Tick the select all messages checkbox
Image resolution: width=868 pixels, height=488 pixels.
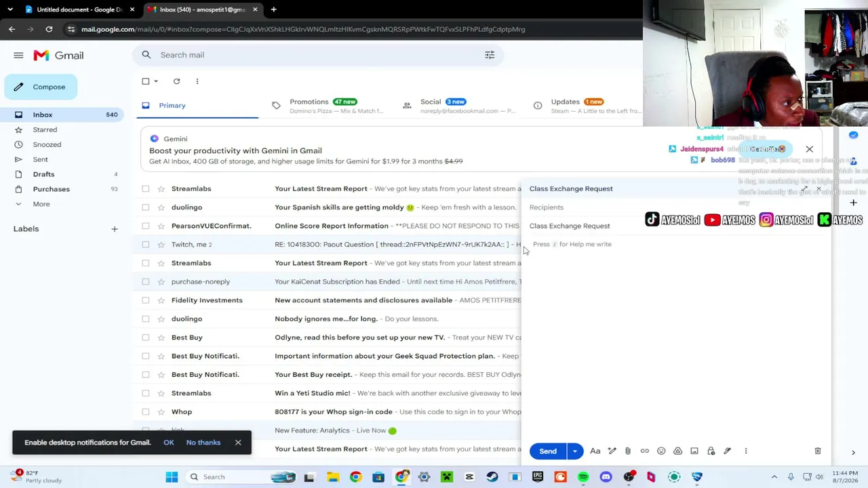(146, 81)
